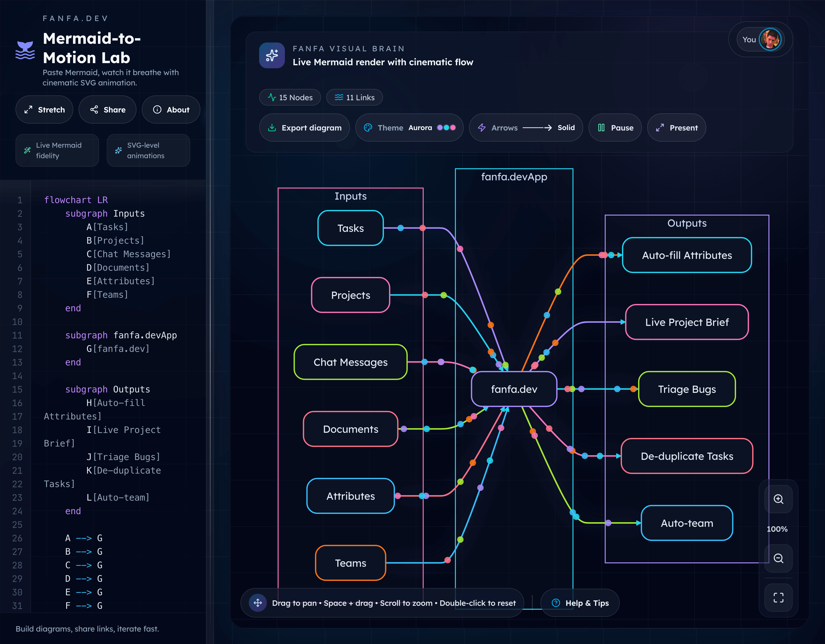Open the sparkle Visual Brain icon

tap(272, 55)
